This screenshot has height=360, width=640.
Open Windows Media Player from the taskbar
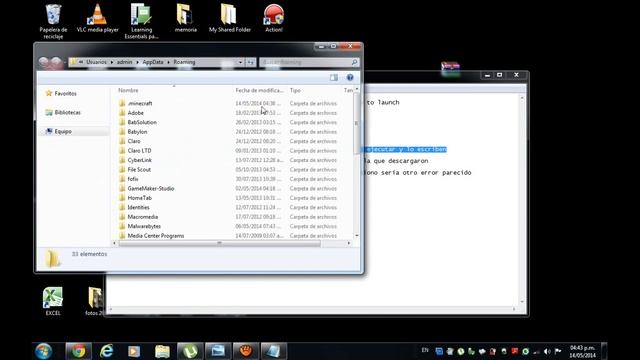[x=134, y=351]
